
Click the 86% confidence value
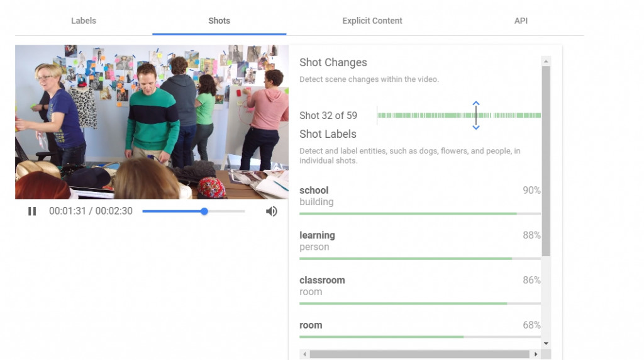pyautogui.click(x=531, y=280)
